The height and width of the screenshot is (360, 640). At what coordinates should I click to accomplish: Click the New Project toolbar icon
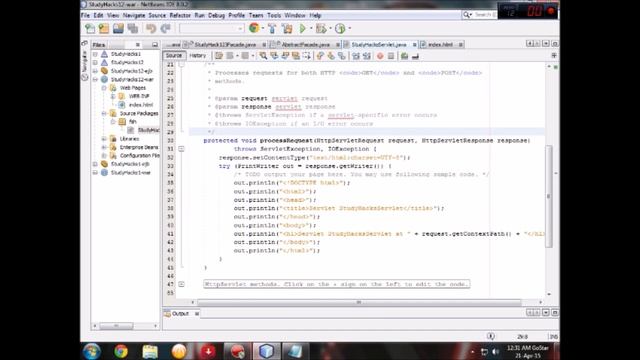point(104,29)
